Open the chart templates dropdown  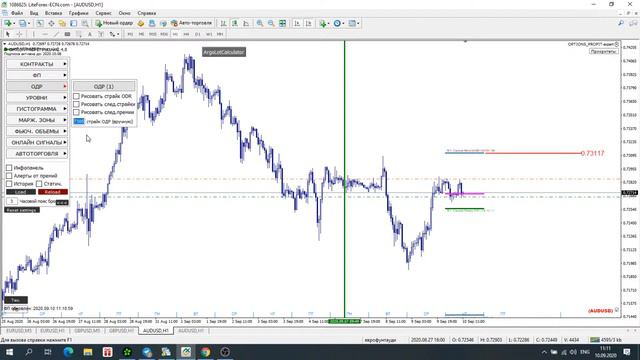point(353,23)
